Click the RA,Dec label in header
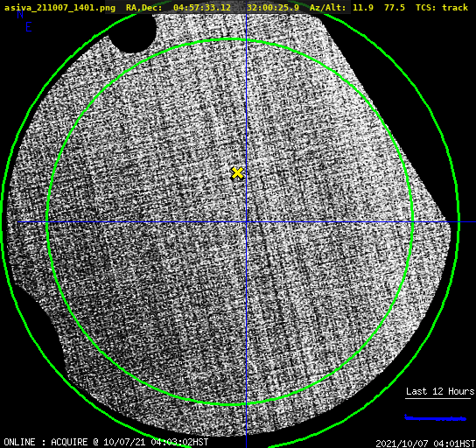 [x=144, y=8]
